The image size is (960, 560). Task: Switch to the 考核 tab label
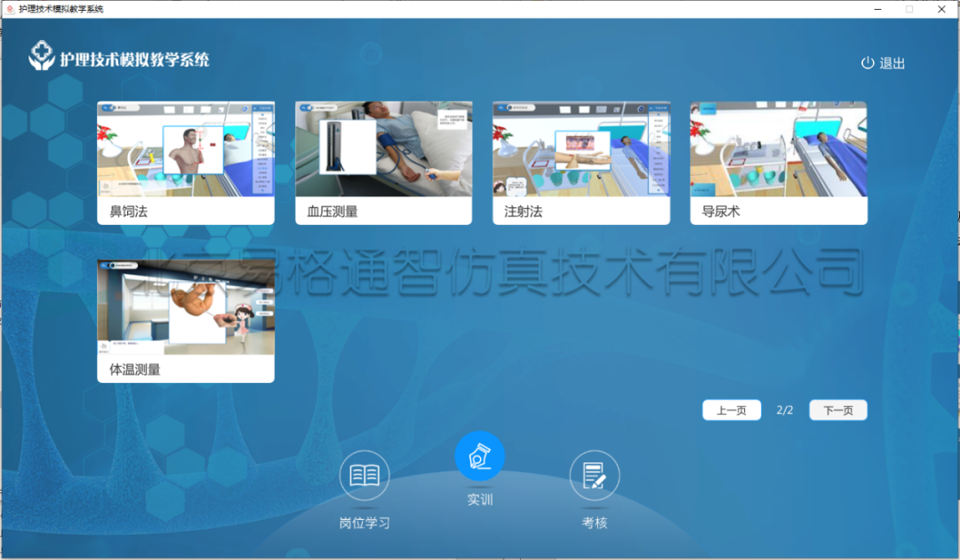[595, 524]
